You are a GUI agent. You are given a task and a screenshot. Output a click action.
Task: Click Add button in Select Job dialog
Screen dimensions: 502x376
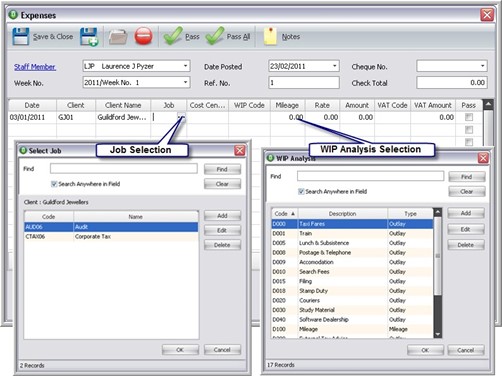coord(222,216)
